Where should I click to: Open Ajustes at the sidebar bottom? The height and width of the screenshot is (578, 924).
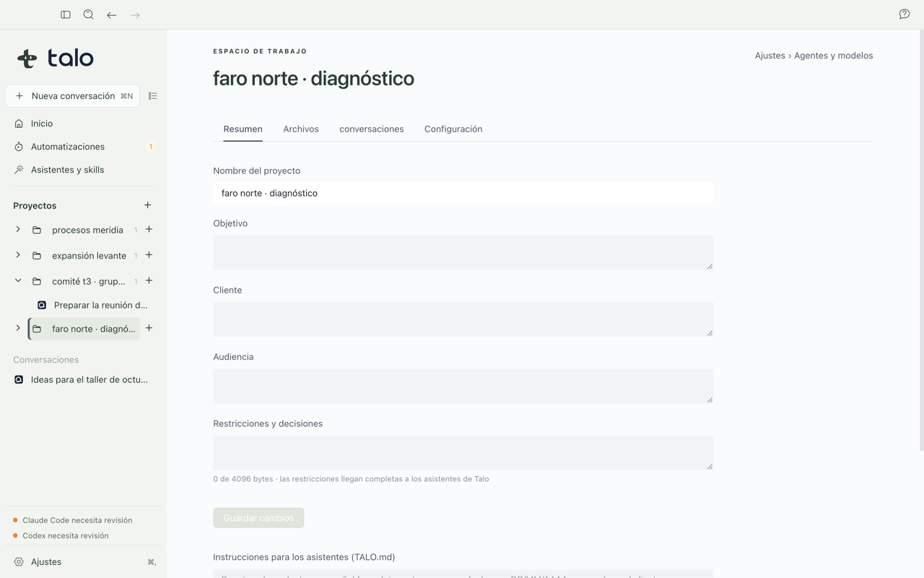(83, 562)
